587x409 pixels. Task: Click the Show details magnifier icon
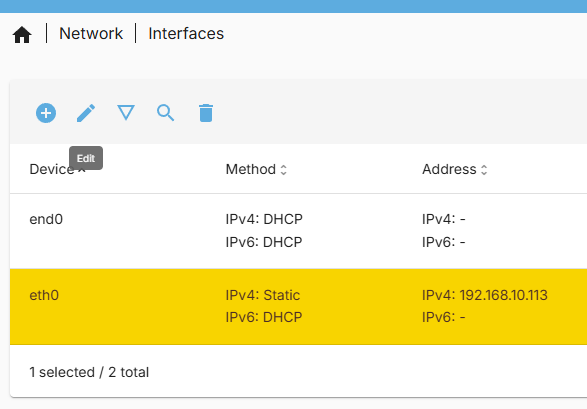166,113
